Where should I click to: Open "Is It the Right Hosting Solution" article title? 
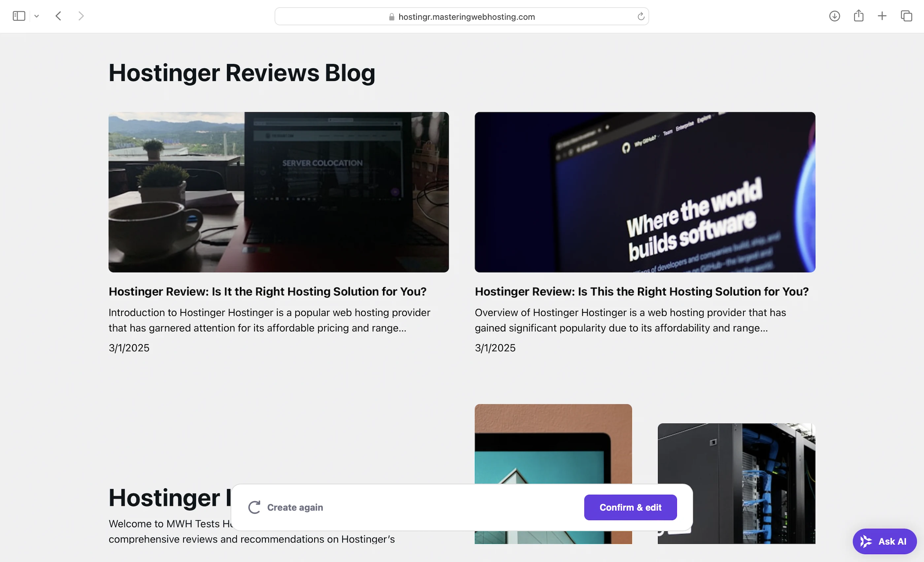267,292
